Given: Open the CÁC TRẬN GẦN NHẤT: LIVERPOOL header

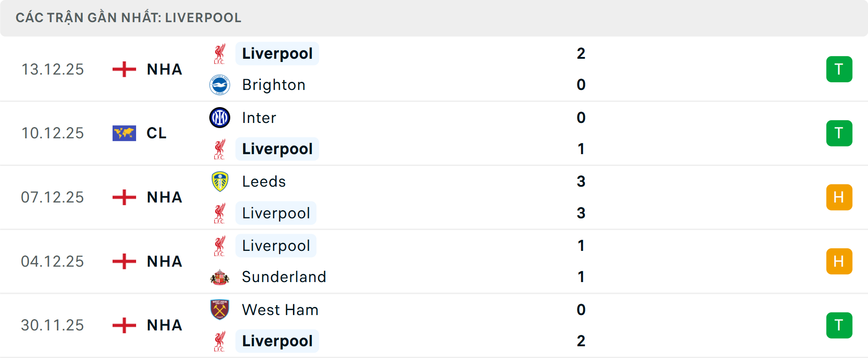Looking at the screenshot, I should click(x=129, y=18).
